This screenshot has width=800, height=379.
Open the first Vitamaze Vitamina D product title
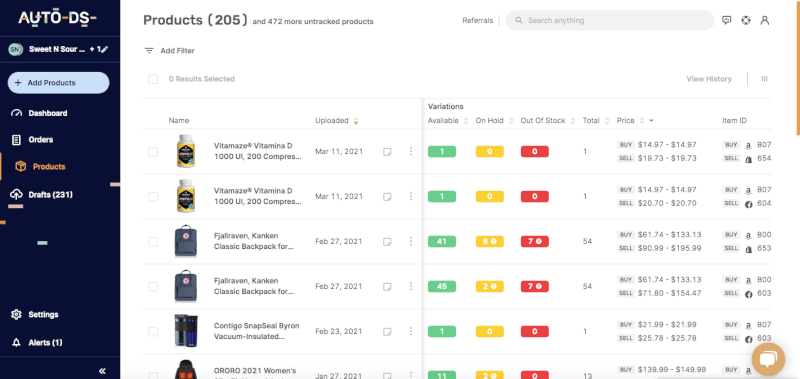(x=258, y=151)
